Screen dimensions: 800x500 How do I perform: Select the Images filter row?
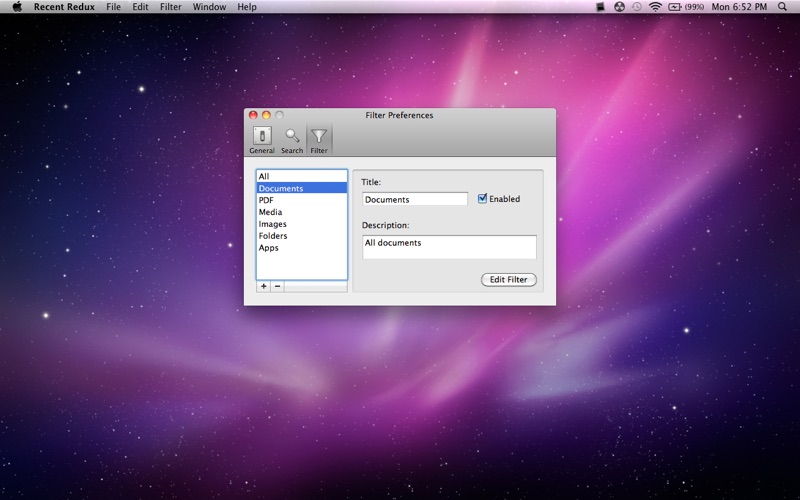302,224
